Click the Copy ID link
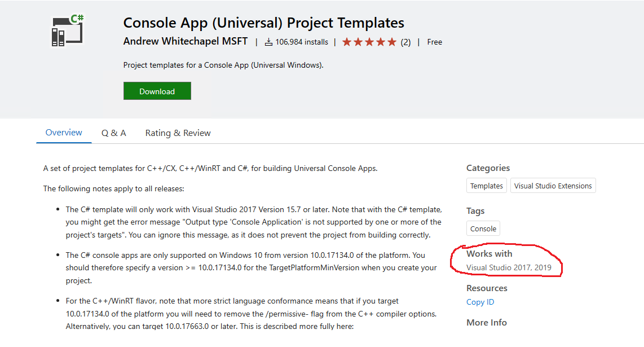 [x=480, y=302]
